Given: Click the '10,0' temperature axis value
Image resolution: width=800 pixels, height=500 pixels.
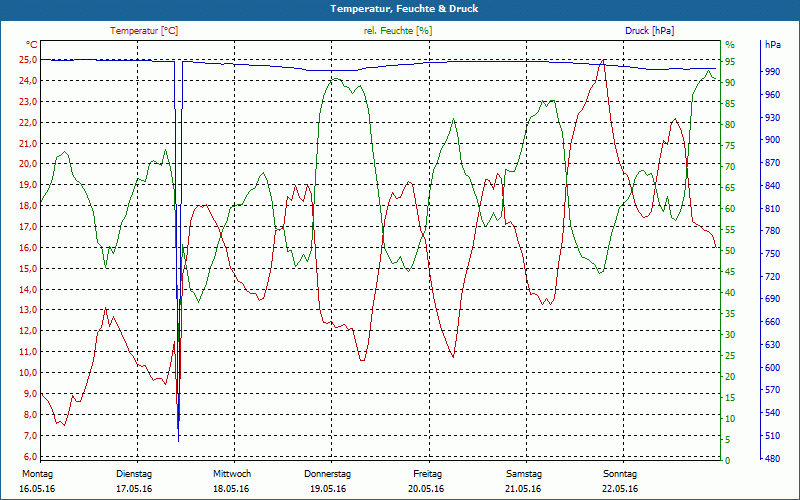Looking at the screenshot, I should tap(28, 372).
